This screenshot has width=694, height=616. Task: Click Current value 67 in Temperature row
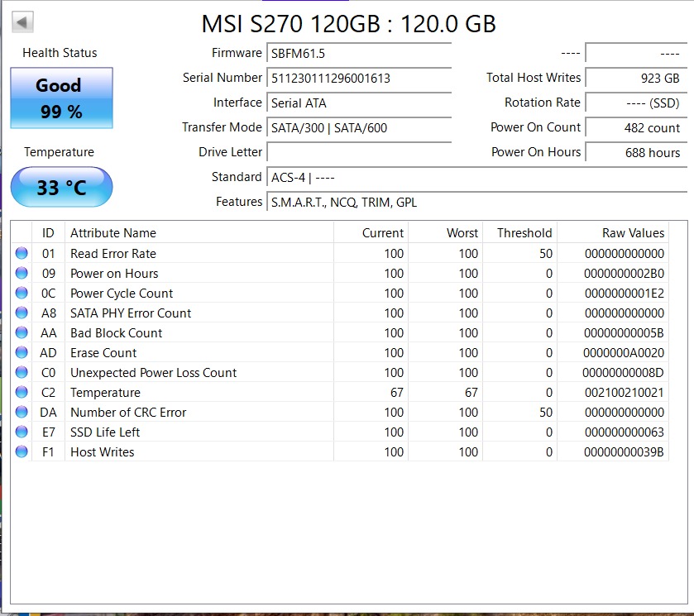coord(396,393)
